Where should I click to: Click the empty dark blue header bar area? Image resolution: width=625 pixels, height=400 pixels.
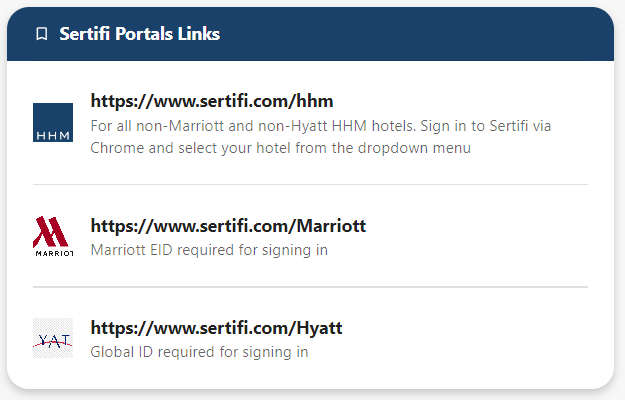[420, 34]
